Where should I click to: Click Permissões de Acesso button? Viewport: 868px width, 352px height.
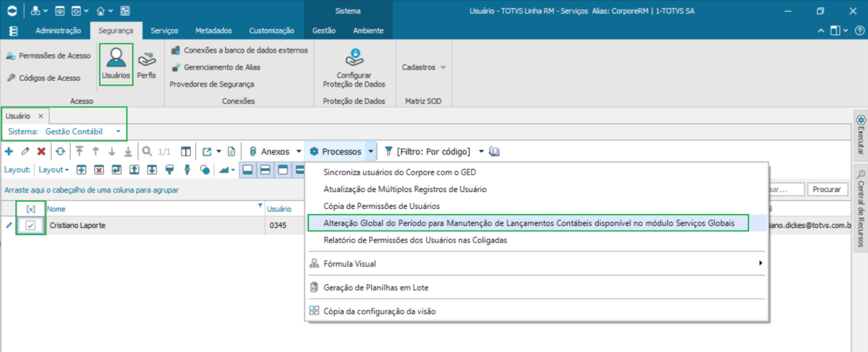tap(49, 55)
